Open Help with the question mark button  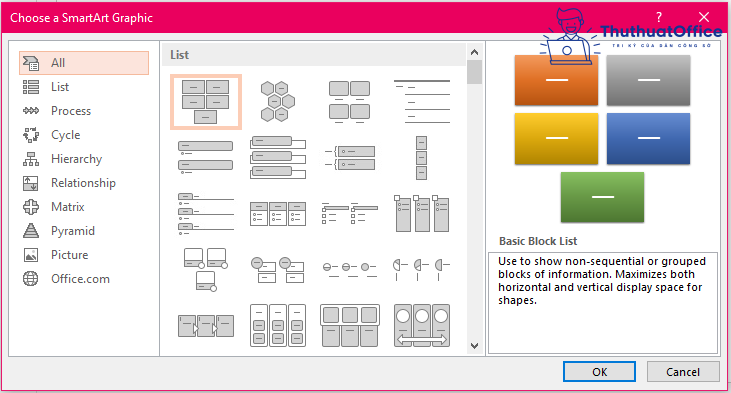tap(658, 17)
